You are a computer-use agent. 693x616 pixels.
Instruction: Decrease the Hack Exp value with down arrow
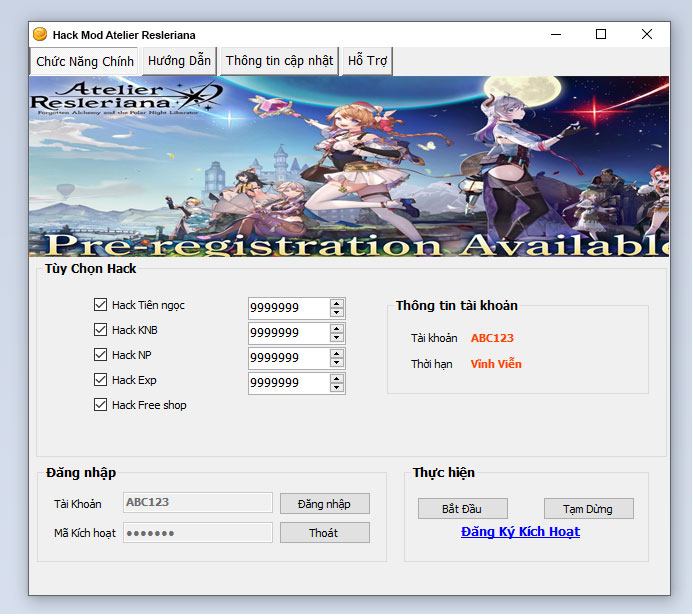(x=337, y=388)
